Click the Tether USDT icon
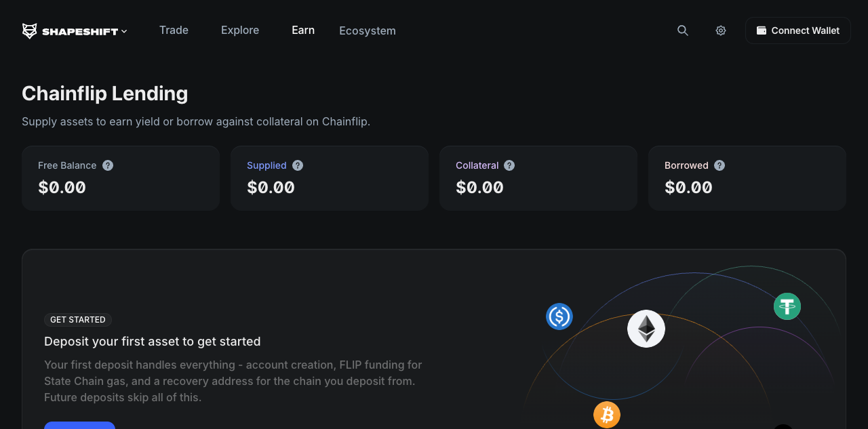 787,306
